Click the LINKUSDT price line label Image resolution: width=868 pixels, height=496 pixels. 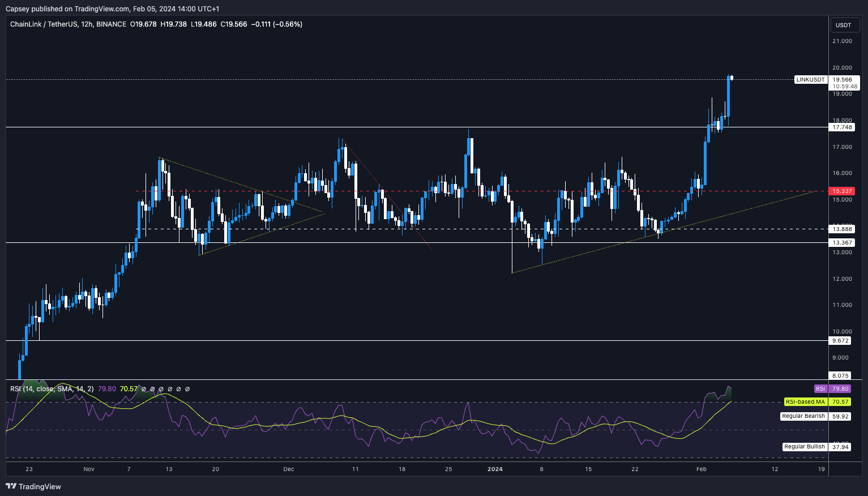(x=810, y=80)
